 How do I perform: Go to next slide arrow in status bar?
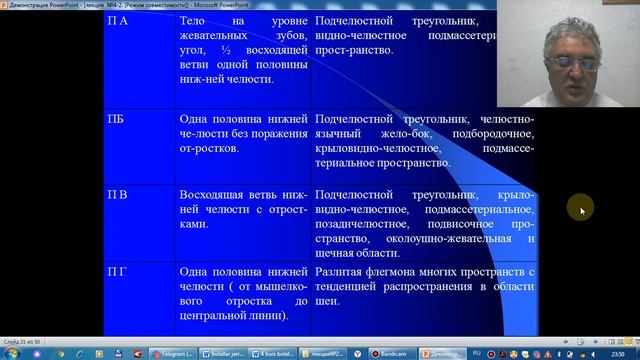(596, 341)
